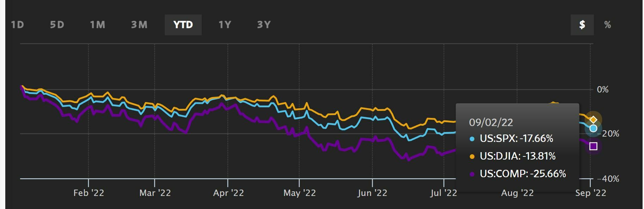Viewport: 644px width, 209px height.
Task: Switch chart to 1M range
Action: click(97, 25)
